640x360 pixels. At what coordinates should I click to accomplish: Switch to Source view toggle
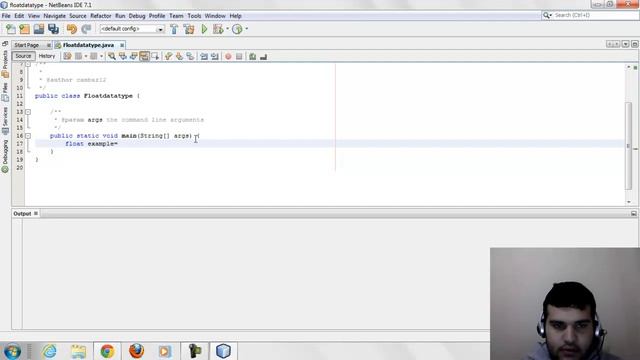pos(23,56)
